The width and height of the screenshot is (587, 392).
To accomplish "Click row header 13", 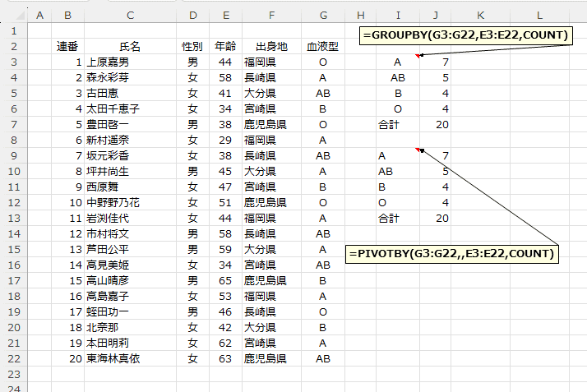I will [13, 218].
